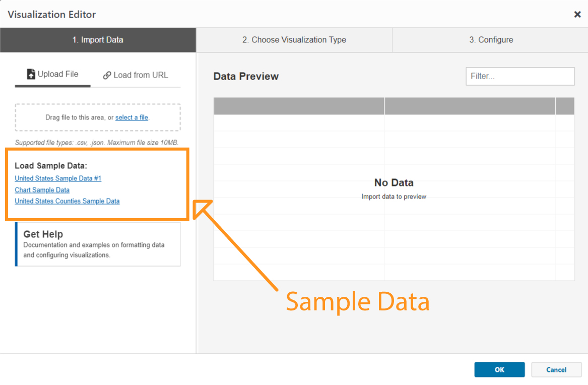The height and width of the screenshot is (385, 588).
Task: Click the first gray column header in preview
Action: tap(299, 106)
